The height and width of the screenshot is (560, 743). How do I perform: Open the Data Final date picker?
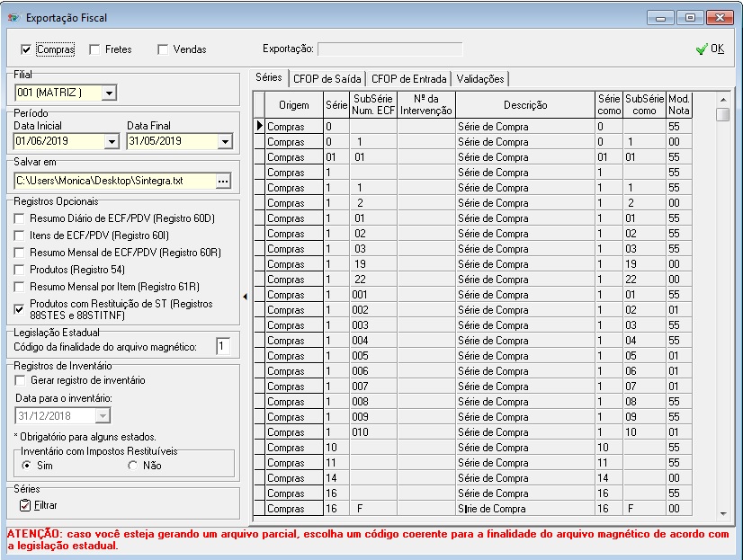click(x=224, y=142)
